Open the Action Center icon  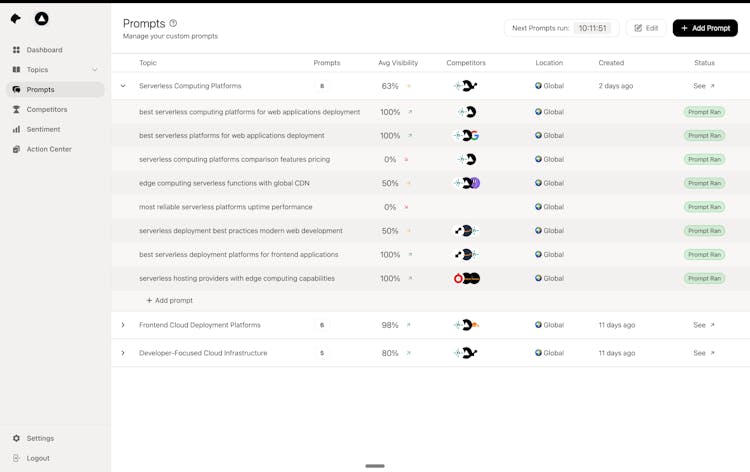click(x=16, y=150)
